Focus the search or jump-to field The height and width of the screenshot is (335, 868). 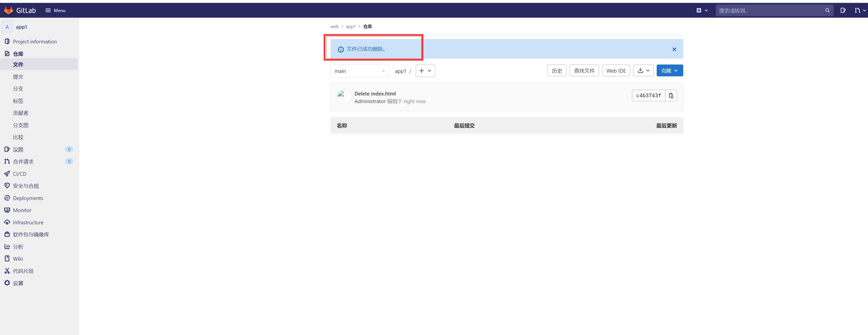click(774, 11)
